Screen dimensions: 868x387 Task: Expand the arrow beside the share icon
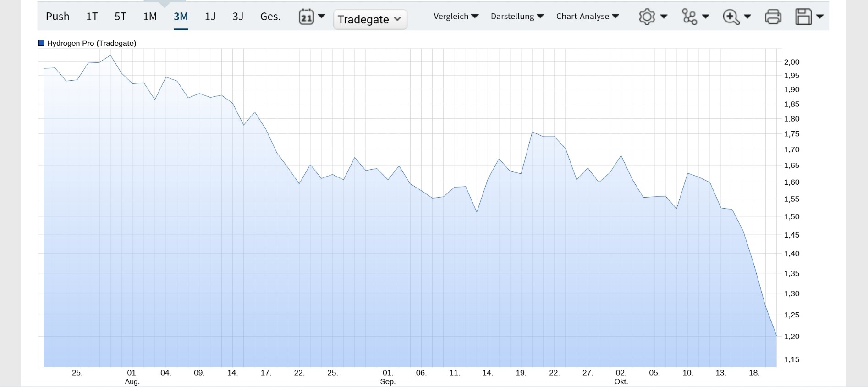pos(706,17)
